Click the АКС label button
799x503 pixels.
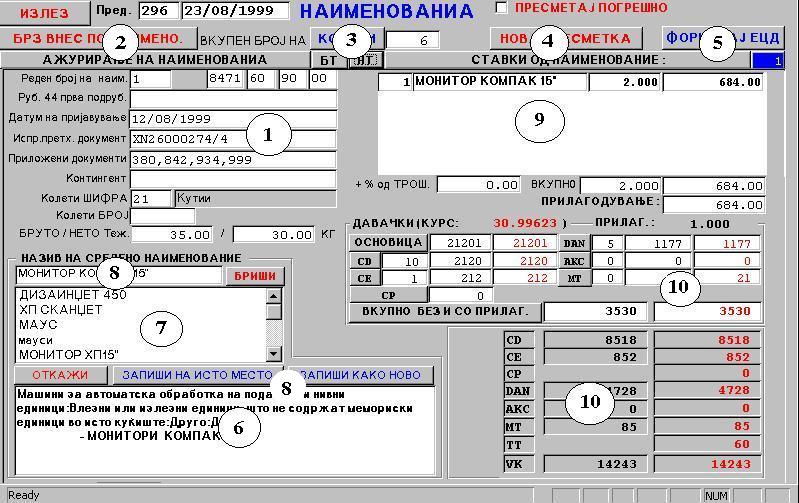tap(574, 261)
